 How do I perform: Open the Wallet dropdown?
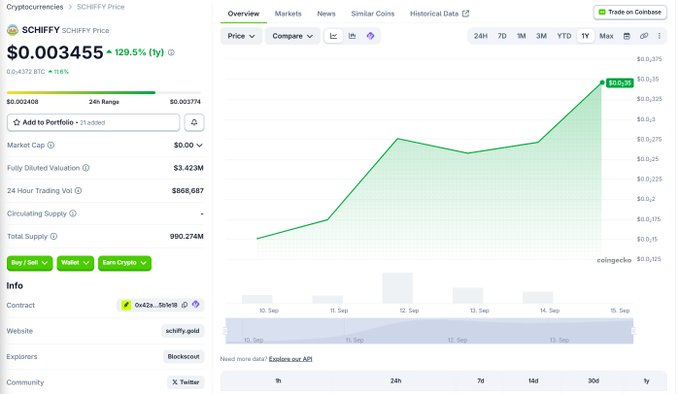(75, 263)
